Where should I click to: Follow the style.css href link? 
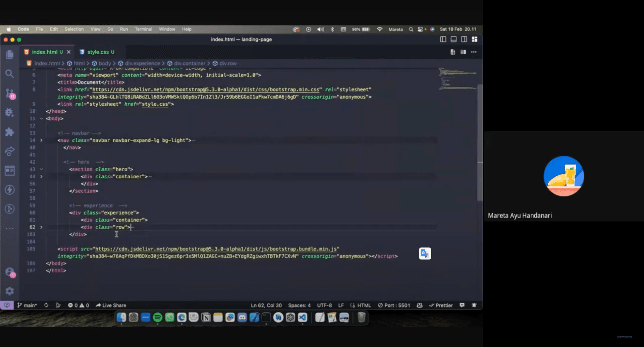155,104
